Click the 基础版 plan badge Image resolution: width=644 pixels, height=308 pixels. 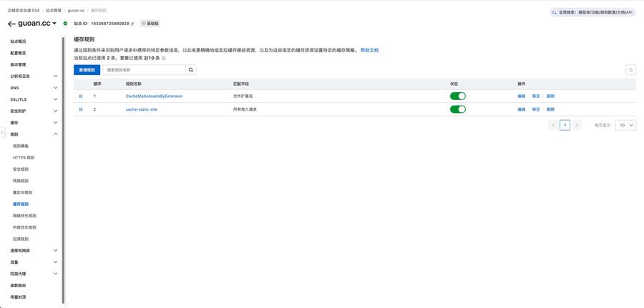(x=150, y=24)
